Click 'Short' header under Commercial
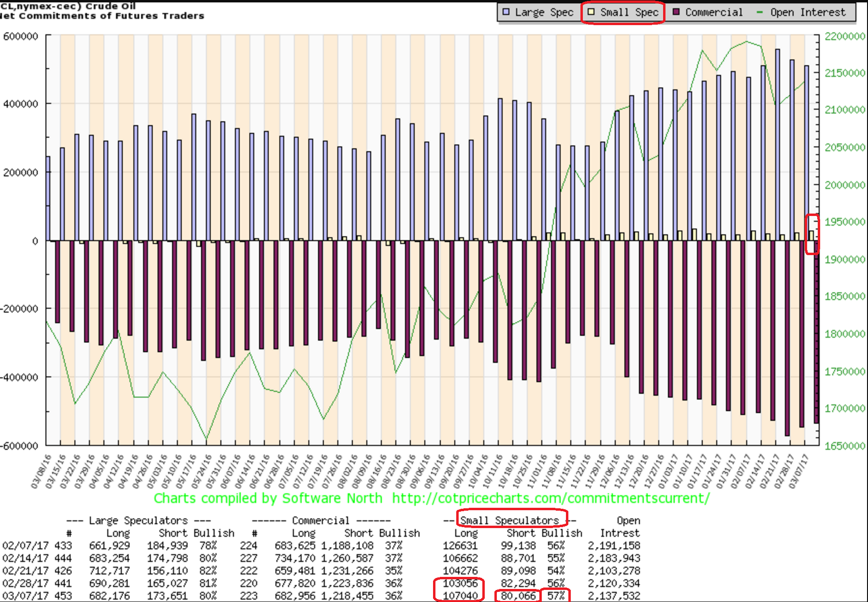Image resolution: width=868 pixels, height=602 pixels. click(x=358, y=533)
